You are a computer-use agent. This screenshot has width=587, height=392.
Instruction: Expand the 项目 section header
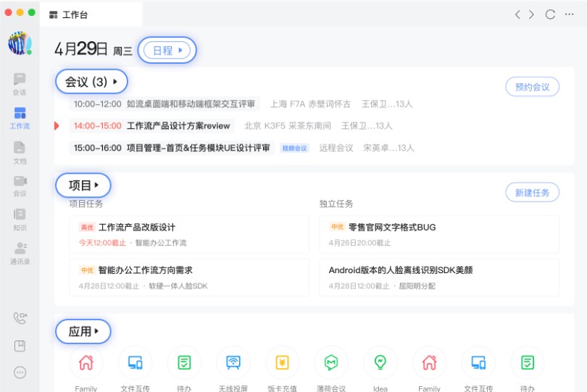pos(83,185)
